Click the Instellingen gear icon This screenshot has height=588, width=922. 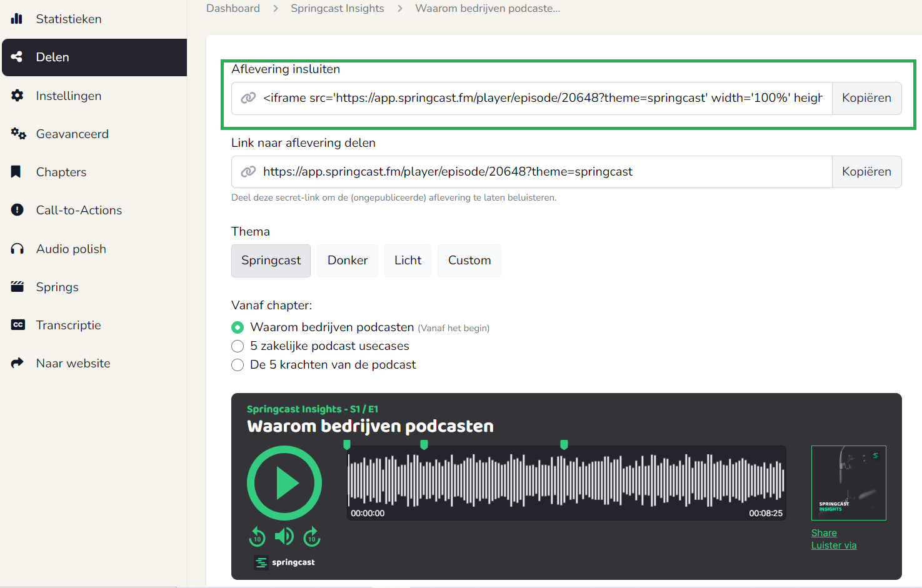coord(18,96)
